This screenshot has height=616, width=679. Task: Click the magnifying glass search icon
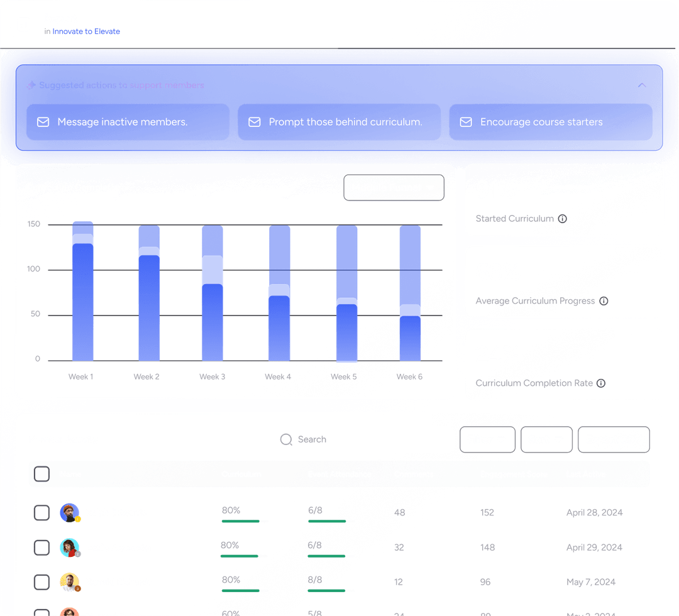point(286,439)
